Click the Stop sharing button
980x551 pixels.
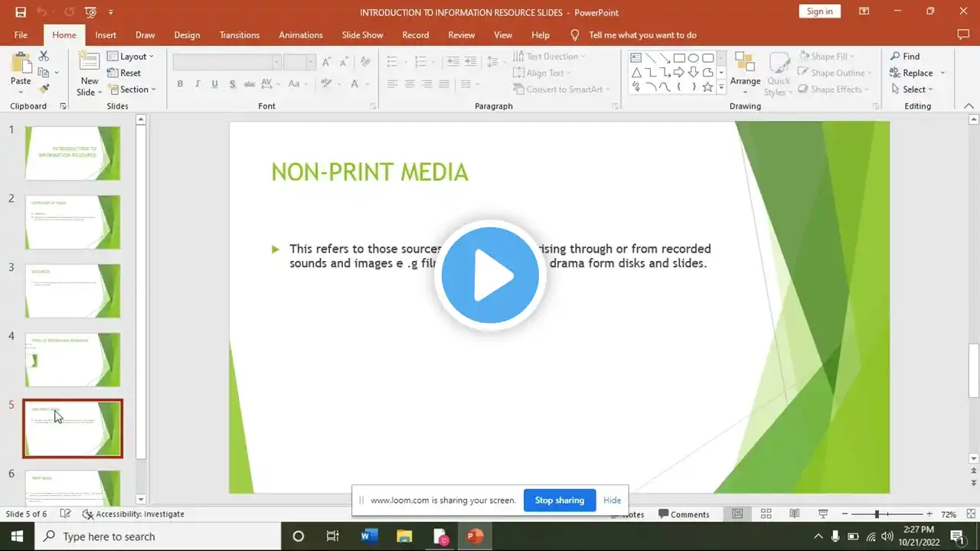click(x=559, y=500)
